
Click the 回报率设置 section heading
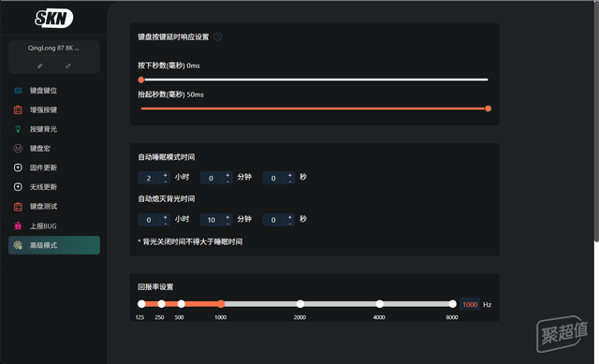[155, 287]
